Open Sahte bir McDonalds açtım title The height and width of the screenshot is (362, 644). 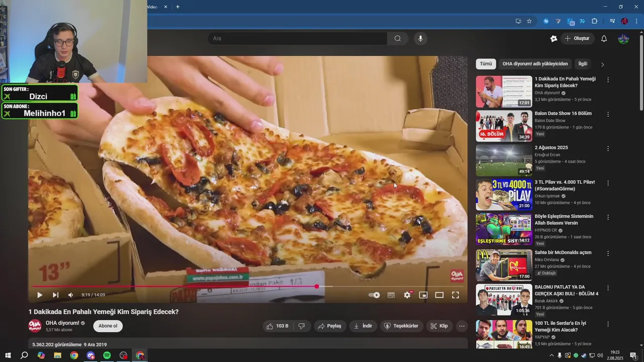point(563,252)
